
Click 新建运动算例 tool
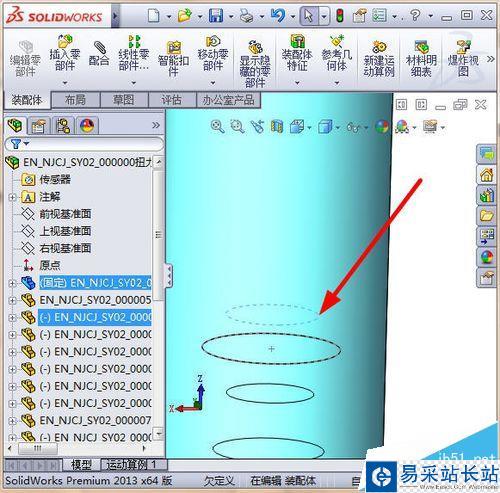(x=379, y=58)
